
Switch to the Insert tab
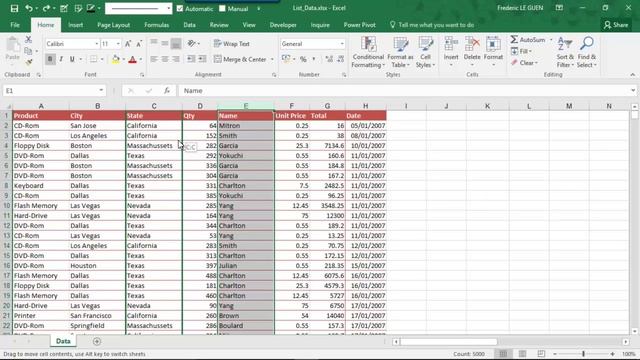(x=76, y=25)
